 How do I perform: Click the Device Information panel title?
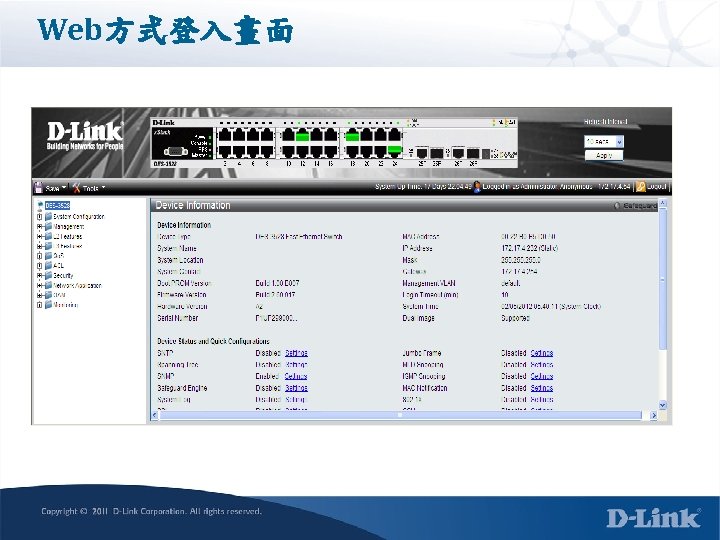[193, 205]
